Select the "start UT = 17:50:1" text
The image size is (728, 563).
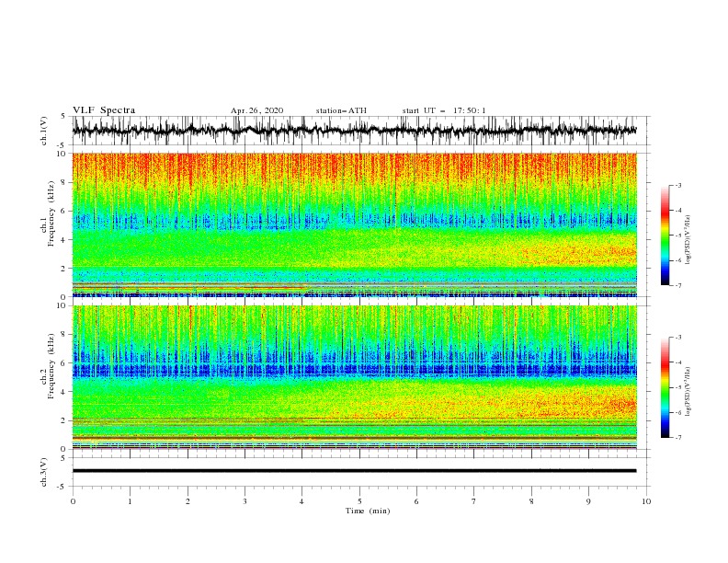pos(444,110)
